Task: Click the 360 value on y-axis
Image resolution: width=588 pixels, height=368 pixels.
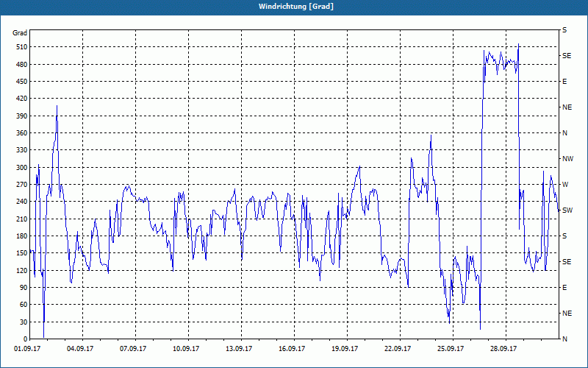Action: click(22, 133)
